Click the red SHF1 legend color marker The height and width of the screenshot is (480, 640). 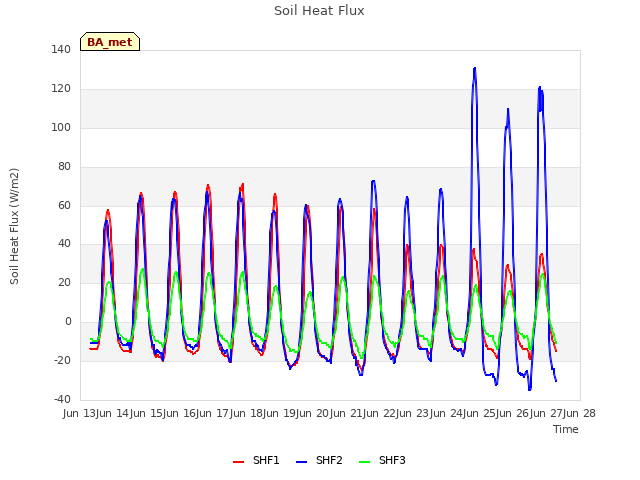point(238,462)
